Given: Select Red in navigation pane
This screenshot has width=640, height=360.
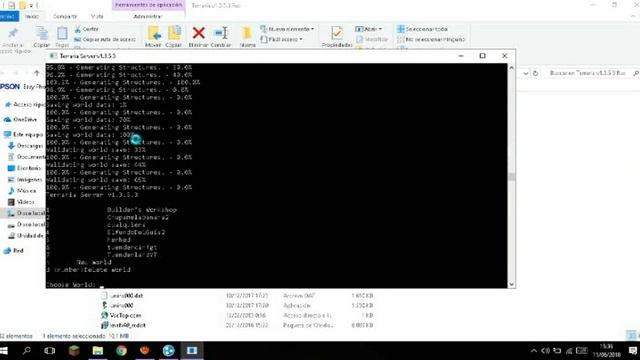Looking at the screenshot, I should tap(13, 251).
